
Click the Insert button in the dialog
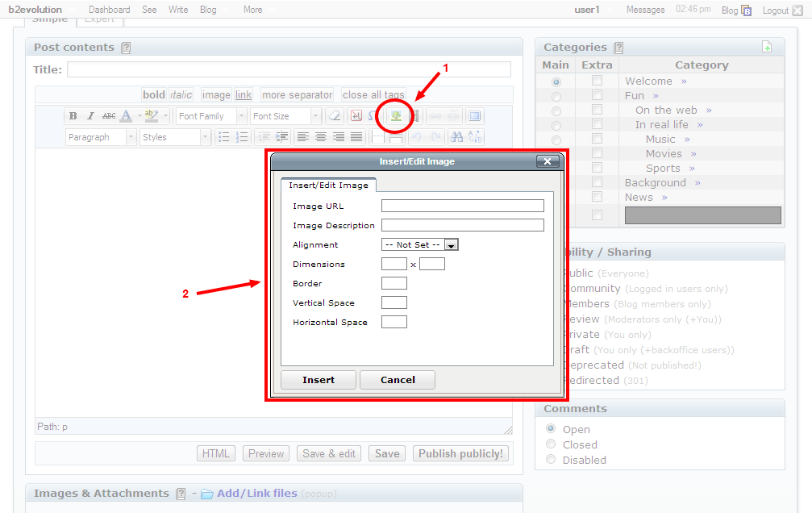318,379
